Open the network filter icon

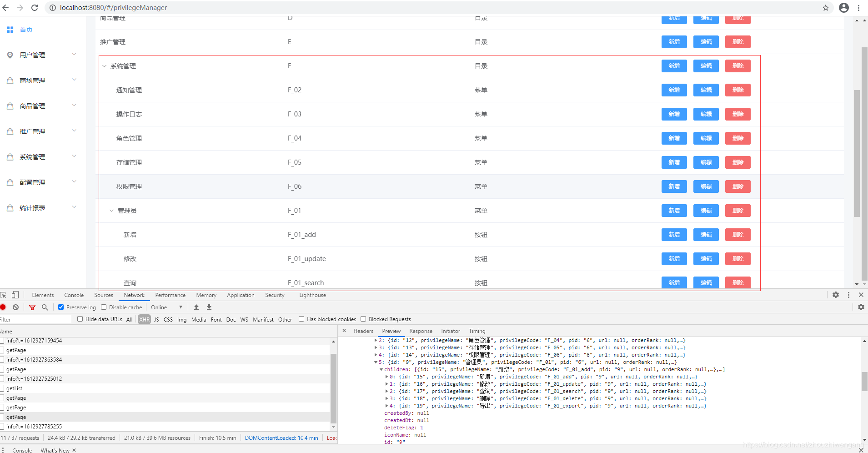tap(32, 307)
